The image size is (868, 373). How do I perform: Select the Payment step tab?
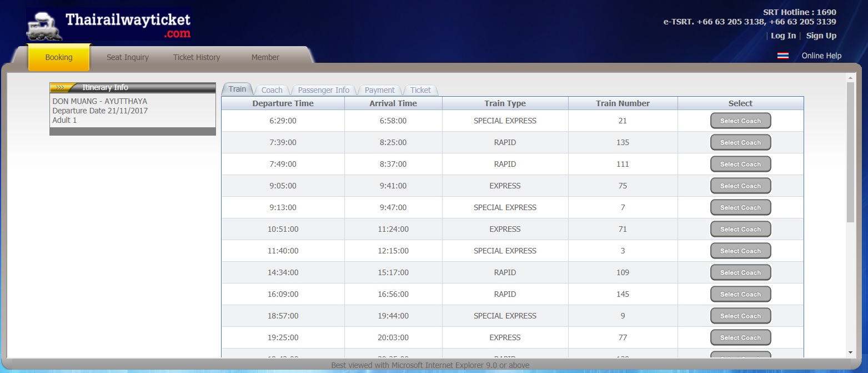click(x=380, y=90)
